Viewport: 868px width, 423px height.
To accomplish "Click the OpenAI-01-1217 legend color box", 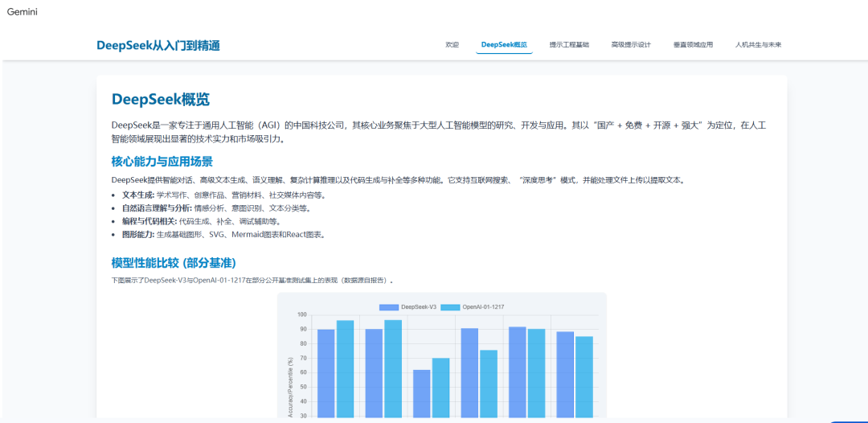I will point(450,307).
